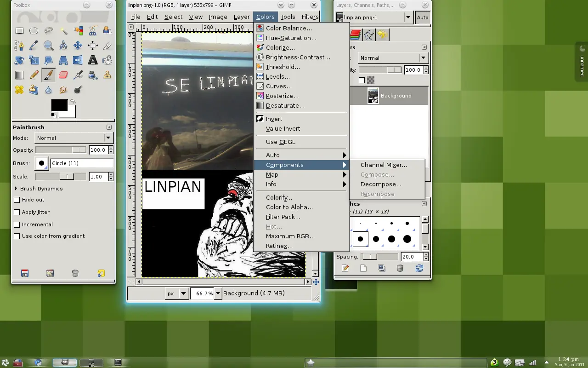Image resolution: width=588 pixels, height=368 pixels.
Task: Swap foreground and background colors arrow
Action: (73, 102)
